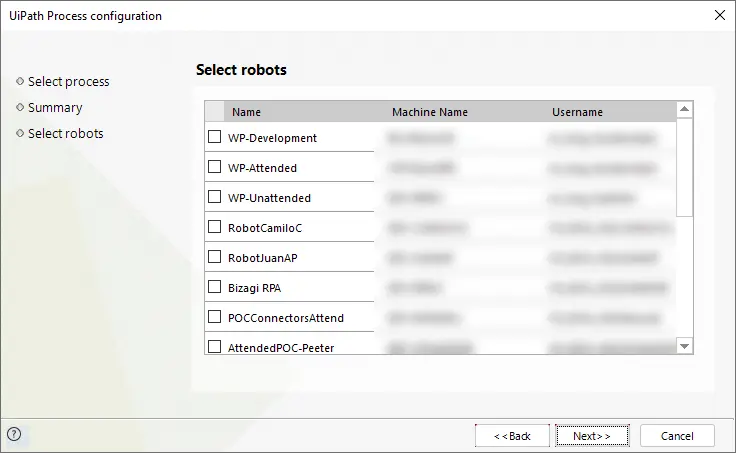
Task: Click the Next button
Action: pyautogui.click(x=592, y=436)
